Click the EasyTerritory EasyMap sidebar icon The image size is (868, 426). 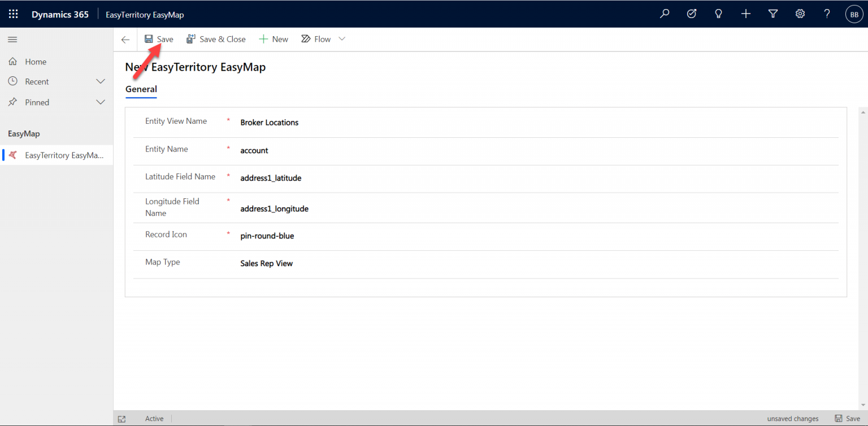point(12,155)
